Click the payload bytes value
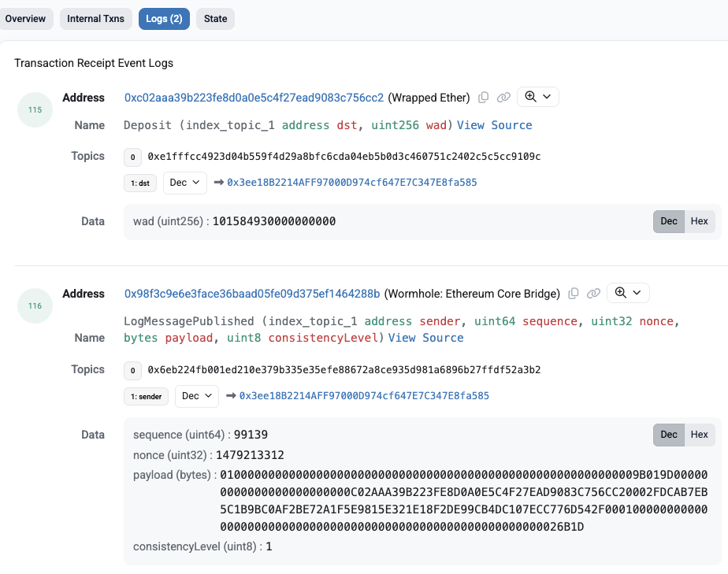 click(464, 501)
